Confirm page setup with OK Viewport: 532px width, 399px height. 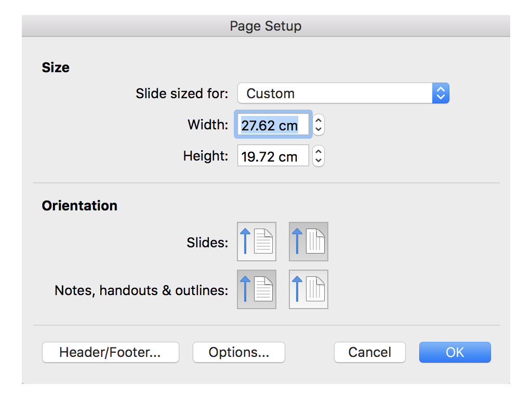coord(455,352)
